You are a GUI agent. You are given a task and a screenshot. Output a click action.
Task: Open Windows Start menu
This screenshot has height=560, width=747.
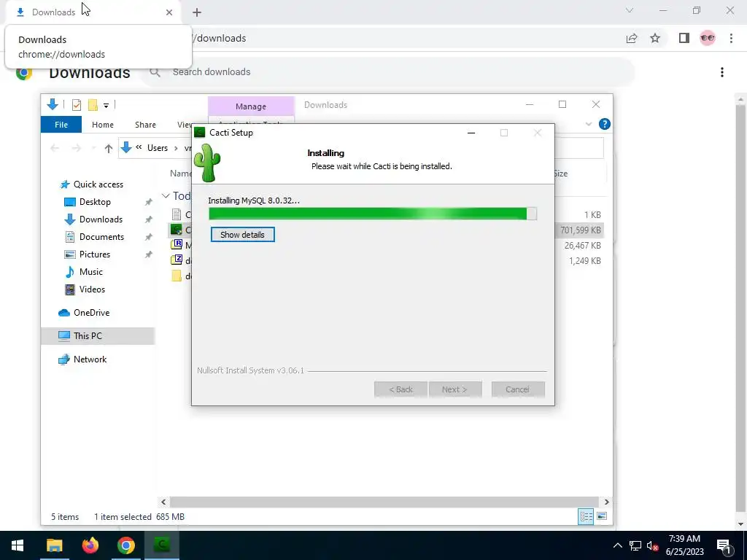tap(18, 545)
